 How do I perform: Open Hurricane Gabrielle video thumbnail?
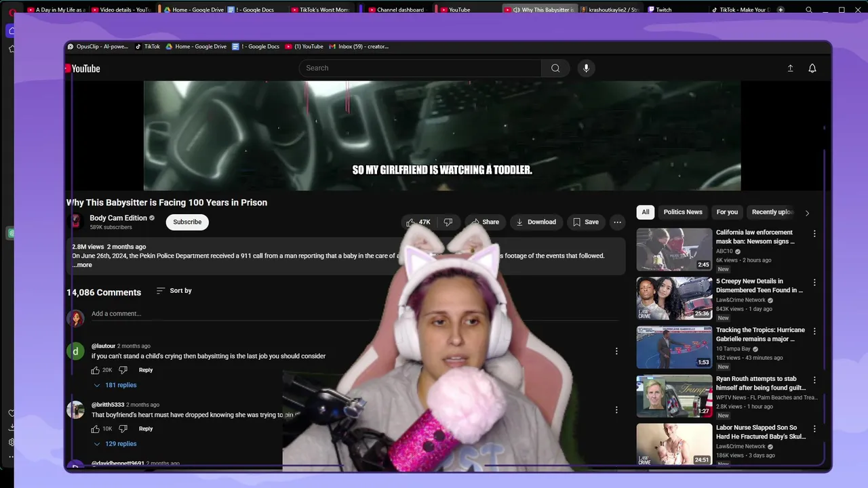coord(674,347)
